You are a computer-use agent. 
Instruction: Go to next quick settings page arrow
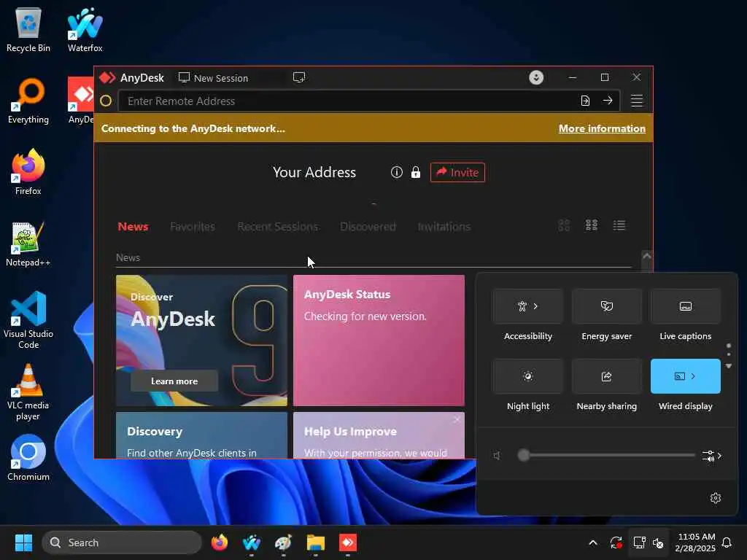pyautogui.click(x=729, y=366)
